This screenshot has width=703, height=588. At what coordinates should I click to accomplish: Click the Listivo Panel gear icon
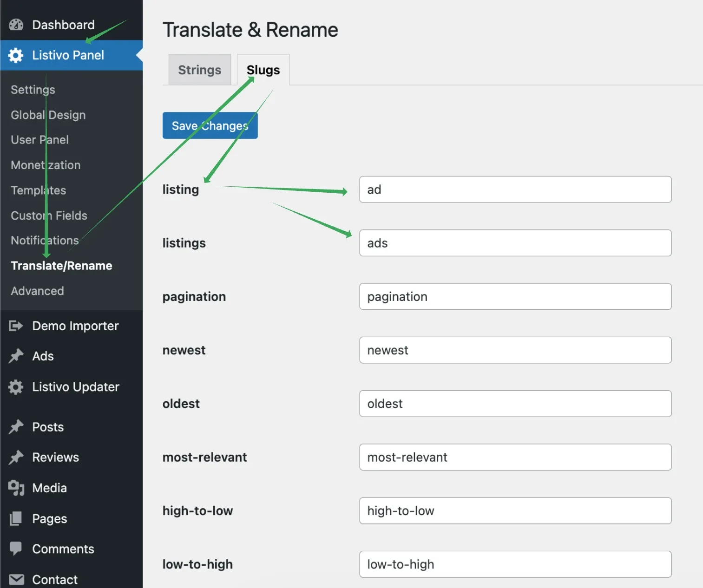(x=16, y=55)
